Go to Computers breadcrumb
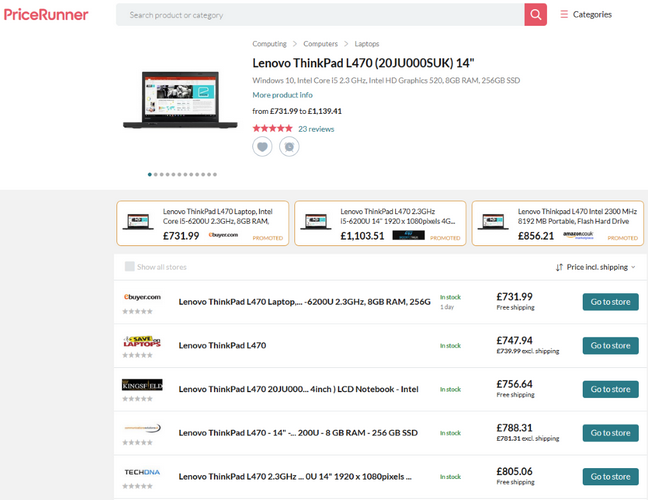648x500 pixels. pyautogui.click(x=320, y=44)
